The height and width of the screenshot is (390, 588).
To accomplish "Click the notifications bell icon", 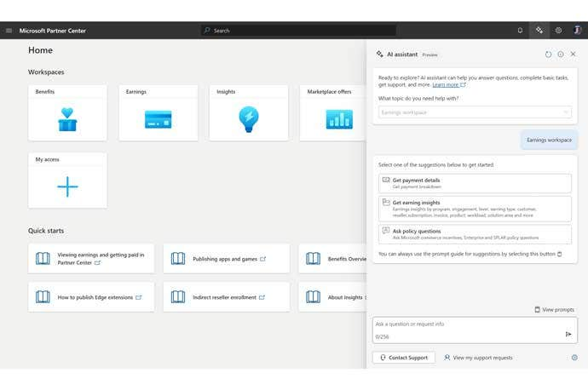I will (x=520, y=31).
